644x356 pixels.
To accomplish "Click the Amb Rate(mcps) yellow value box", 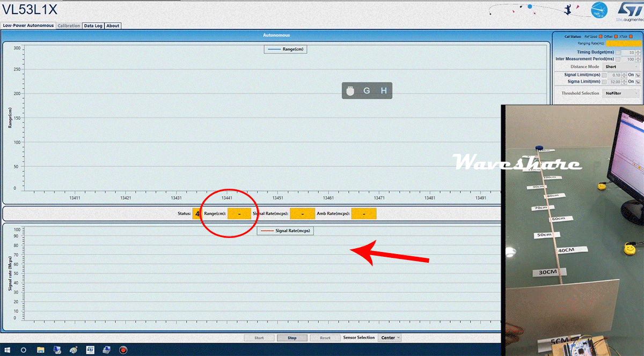I will 364,213.
